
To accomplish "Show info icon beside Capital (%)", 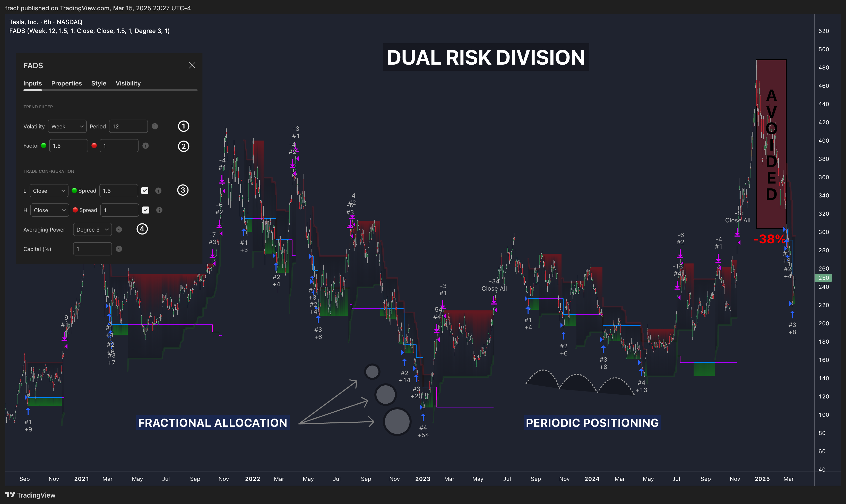I will point(119,249).
